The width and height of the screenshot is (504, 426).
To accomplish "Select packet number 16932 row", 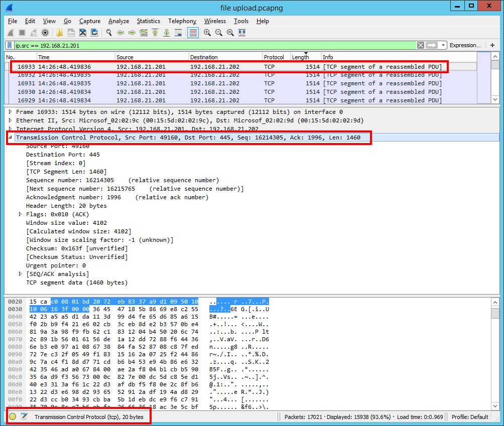I will (x=241, y=75).
